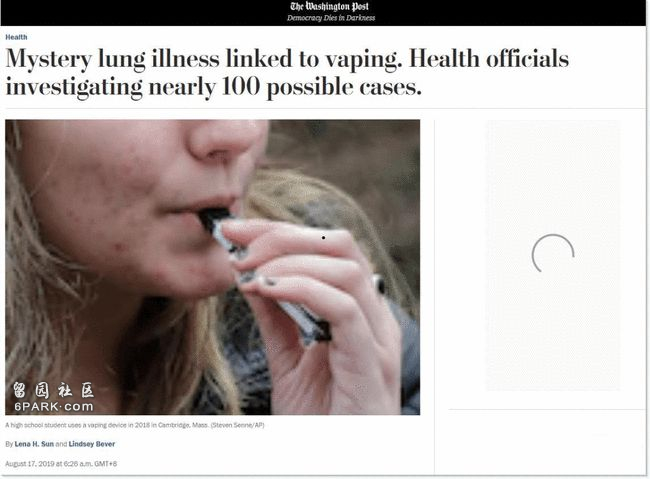Open the Health section link
650x479 pixels.
pos(16,37)
